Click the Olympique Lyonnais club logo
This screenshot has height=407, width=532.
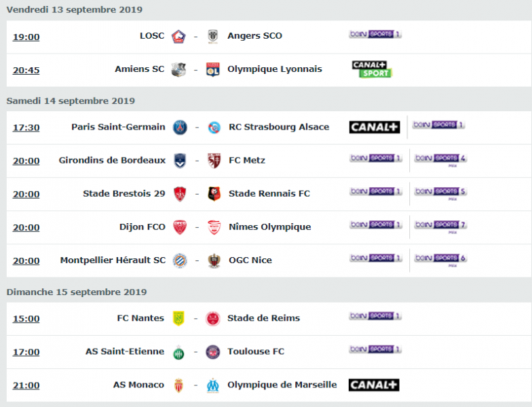pos(213,69)
